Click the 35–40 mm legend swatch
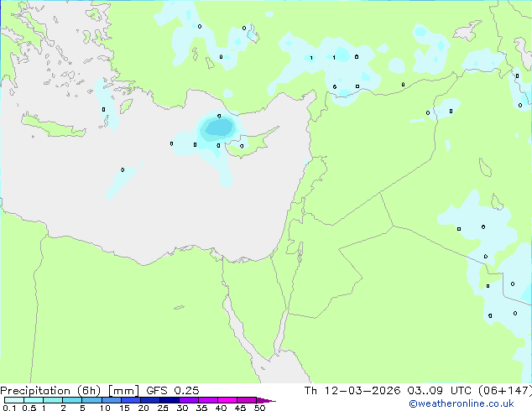Viewport: 532px width, 411px height. [x=207, y=400]
